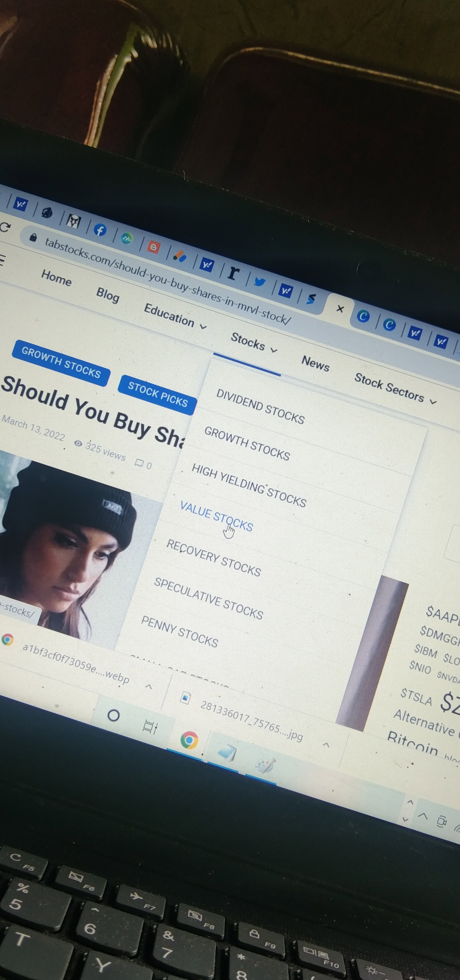
Task: Click the blue STOCK PICKS category badge
Action: point(157,395)
